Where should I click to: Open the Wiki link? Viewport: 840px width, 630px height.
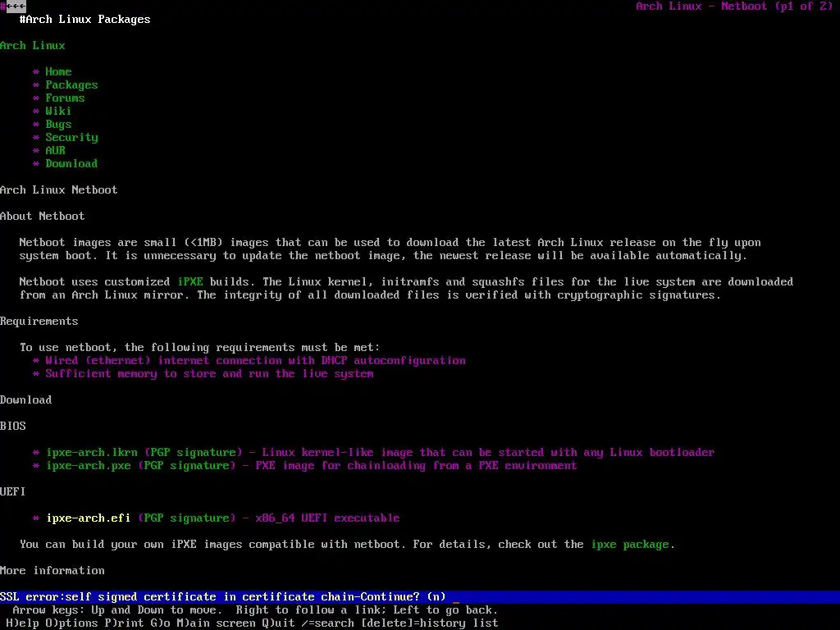pos(58,111)
